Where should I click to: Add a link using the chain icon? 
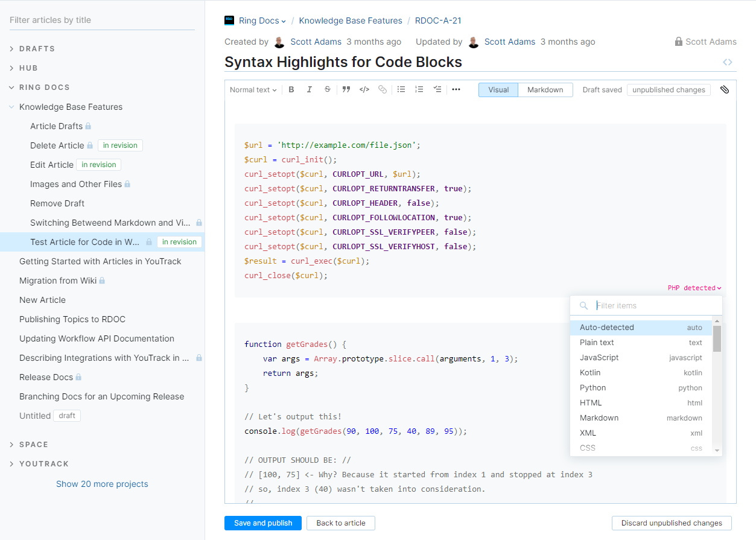(382, 89)
